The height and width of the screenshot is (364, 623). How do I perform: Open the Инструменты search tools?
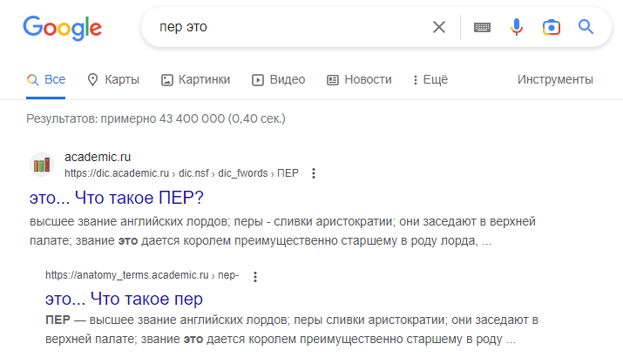click(x=555, y=79)
